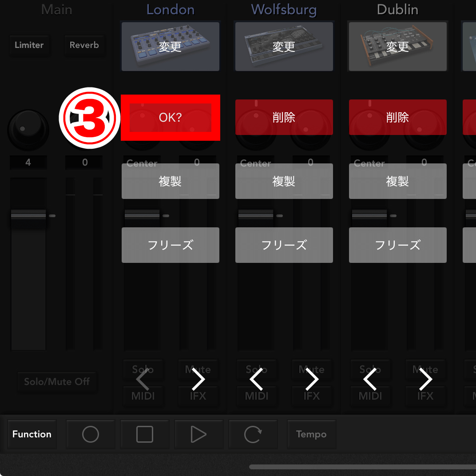Confirm London track deletion with OK?
This screenshot has height=476, width=476.
(171, 118)
